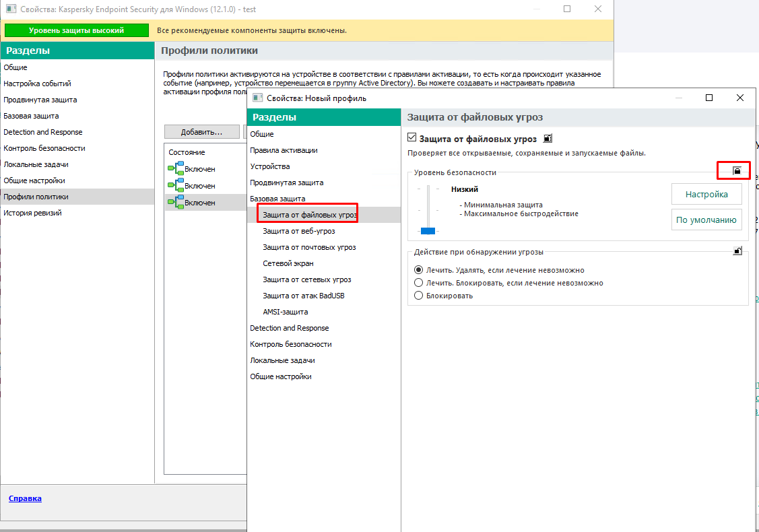759x532 pixels.
Task: Click the Низкий security level label
Action: [x=465, y=189]
